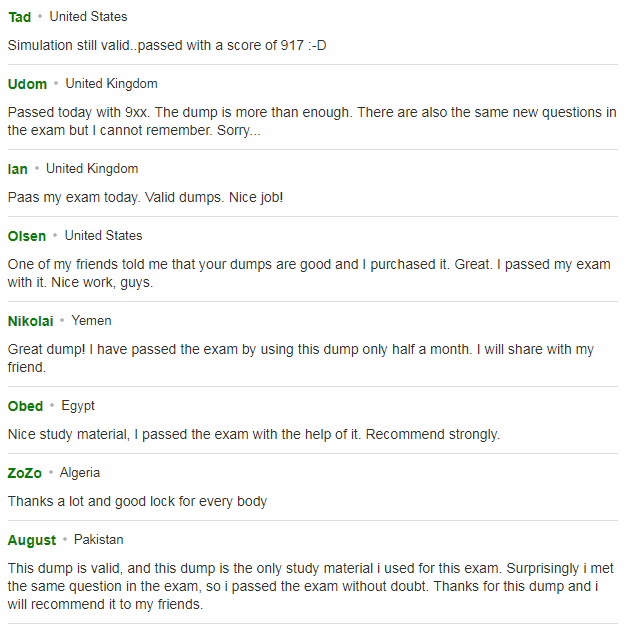Click ZoZo's 'Thanks a lot' comment
Image resolution: width=625 pixels, height=629 pixels.
click(x=137, y=501)
